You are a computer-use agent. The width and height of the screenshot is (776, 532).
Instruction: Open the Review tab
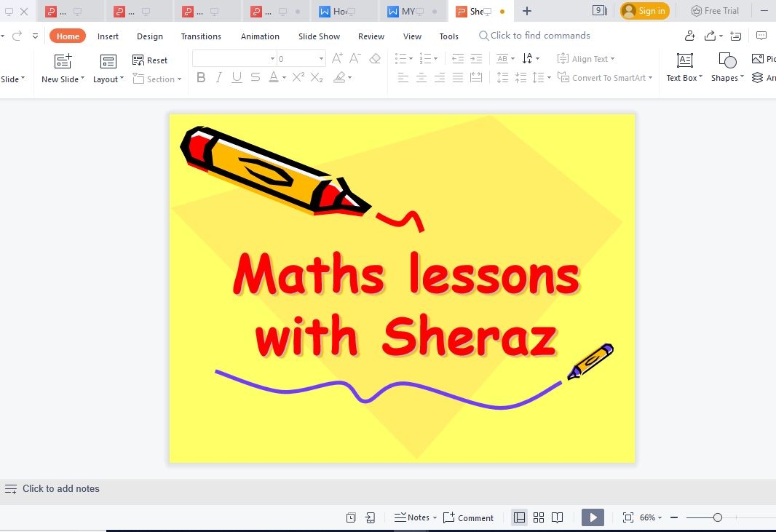[x=371, y=36]
